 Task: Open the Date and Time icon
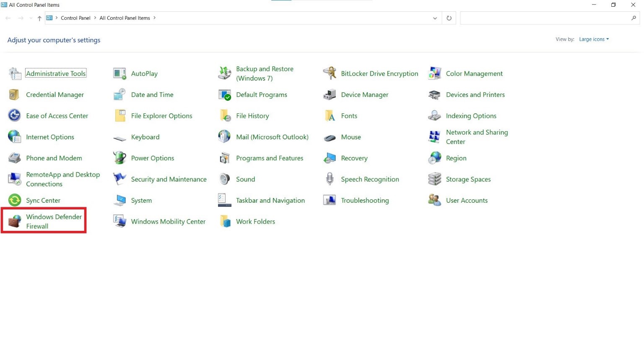(x=120, y=95)
